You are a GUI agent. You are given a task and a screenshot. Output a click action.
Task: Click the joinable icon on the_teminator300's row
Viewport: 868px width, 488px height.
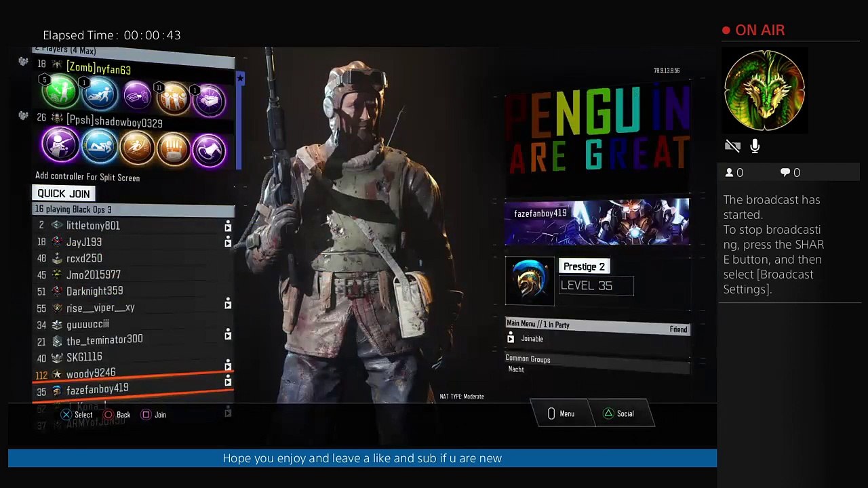228,334
